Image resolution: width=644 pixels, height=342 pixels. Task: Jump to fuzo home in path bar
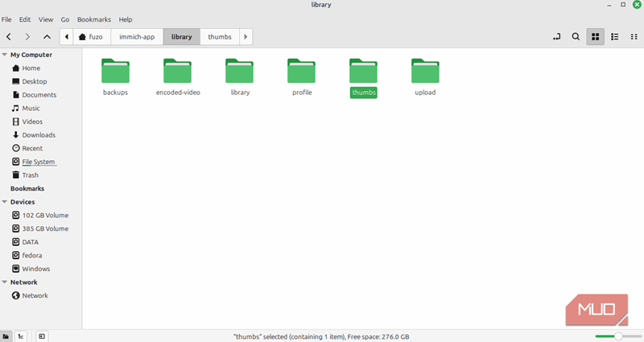click(x=92, y=36)
